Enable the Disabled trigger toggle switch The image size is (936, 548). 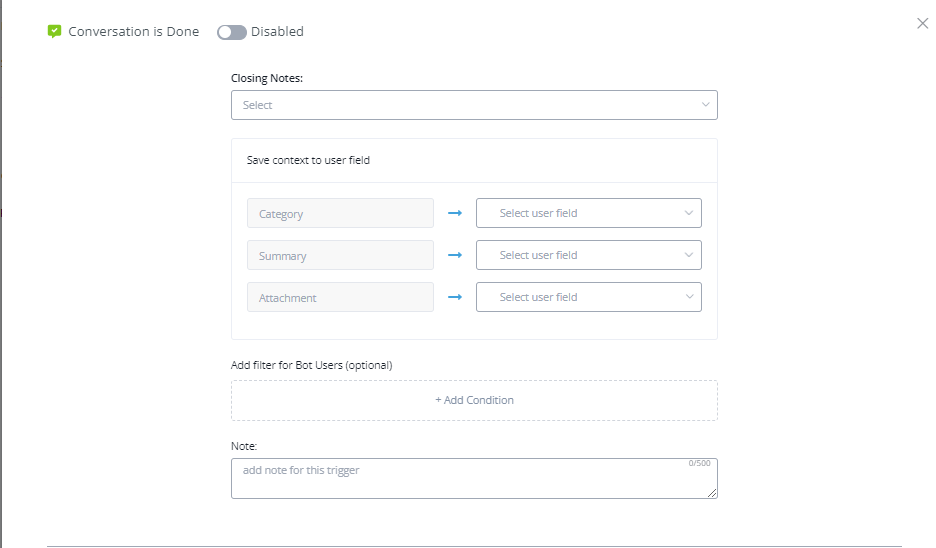(x=232, y=32)
